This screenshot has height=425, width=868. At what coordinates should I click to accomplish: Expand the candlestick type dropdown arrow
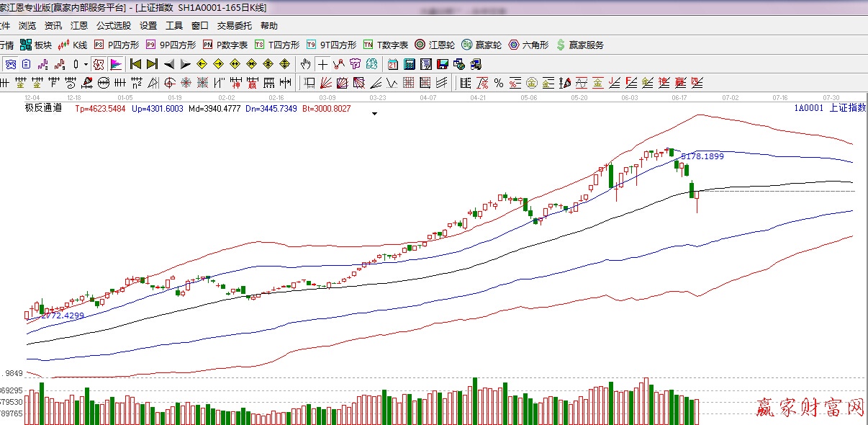pos(86,64)
